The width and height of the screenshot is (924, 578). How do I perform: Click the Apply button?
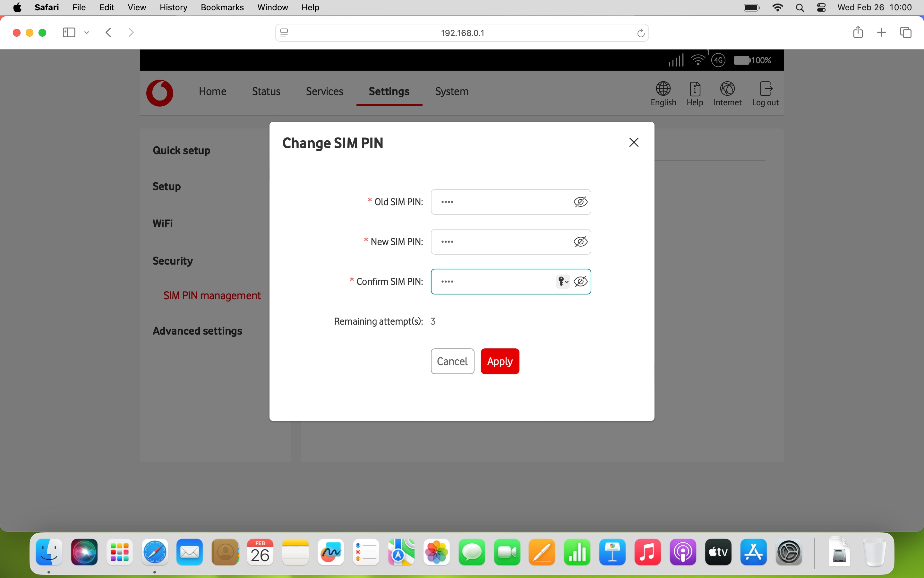(500, 361)
